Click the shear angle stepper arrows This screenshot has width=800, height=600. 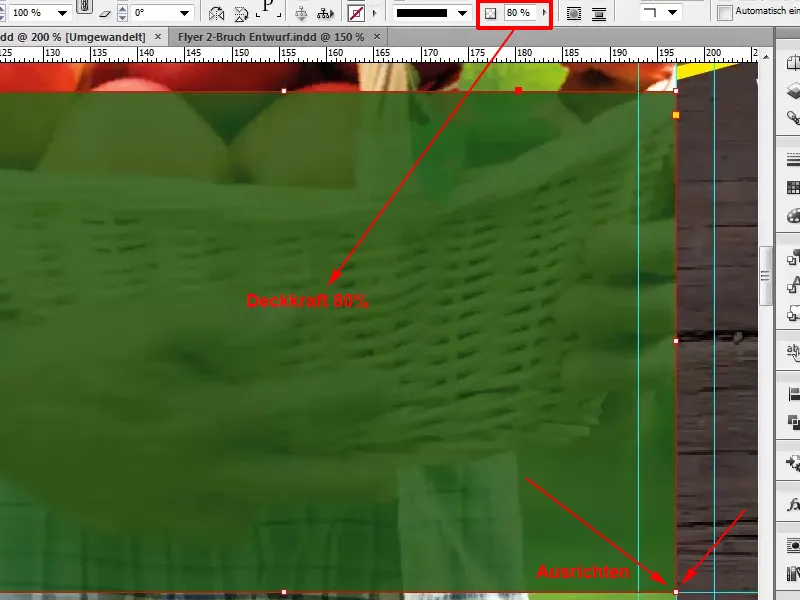click(122, 13)
